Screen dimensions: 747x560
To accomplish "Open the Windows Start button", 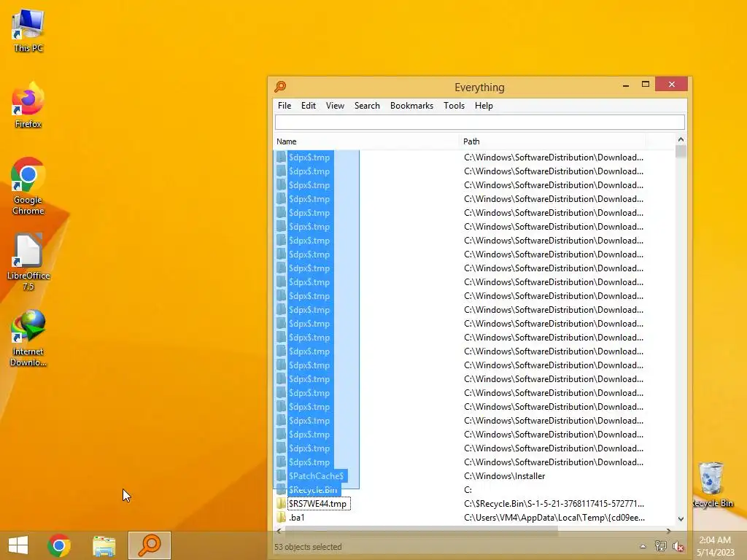I will tap(18, 545).
